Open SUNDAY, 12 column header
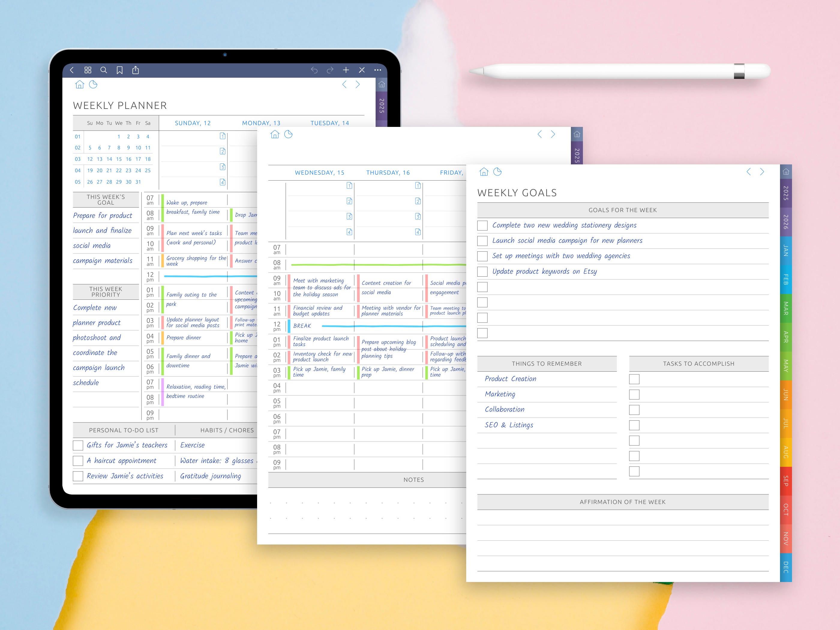This screenshot has width=840, height=630. pos(193,123)
